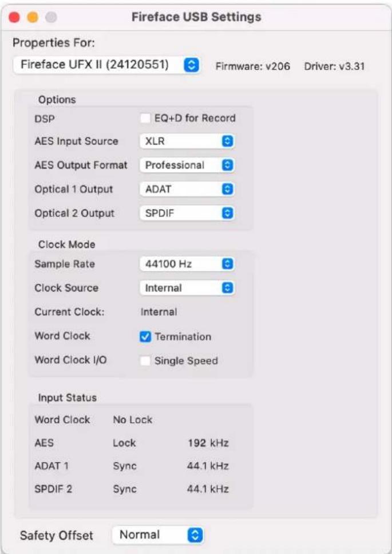
Task: Click the yellow minimize window button
Action: (33, 17)
